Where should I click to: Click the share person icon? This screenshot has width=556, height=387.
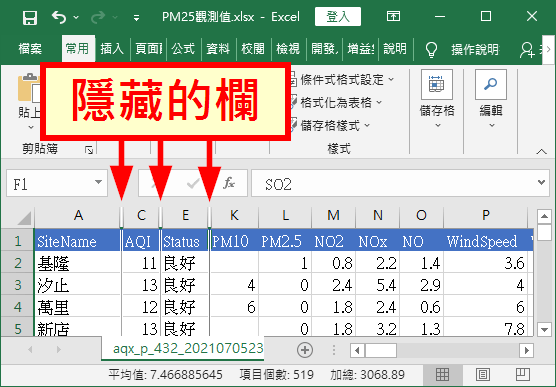(x=527, y=49)
